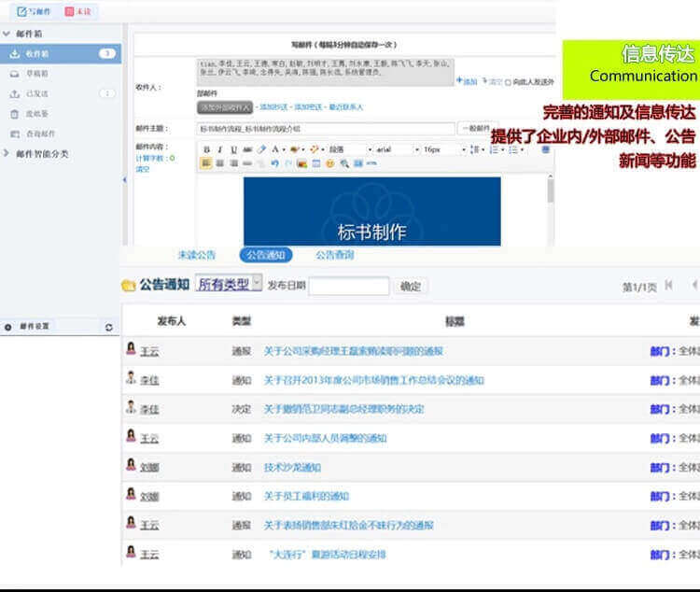Click the 确定 button next to date
700x592 pixels.
coord(411,287)
